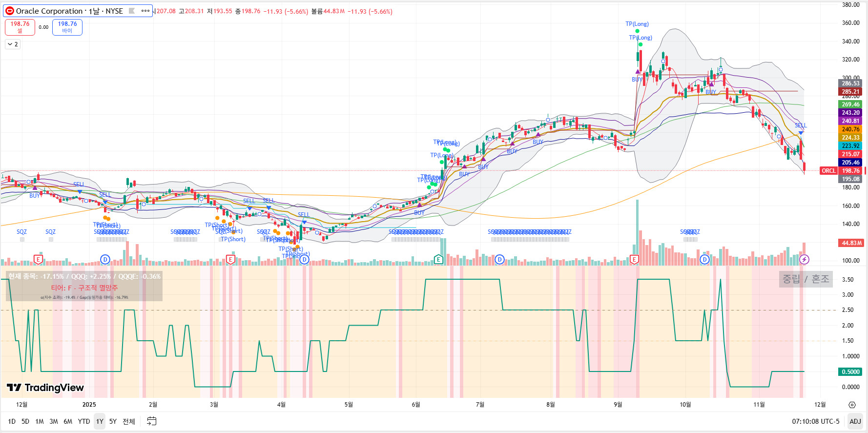Select the 1Y time range

(x=100, y=421)
